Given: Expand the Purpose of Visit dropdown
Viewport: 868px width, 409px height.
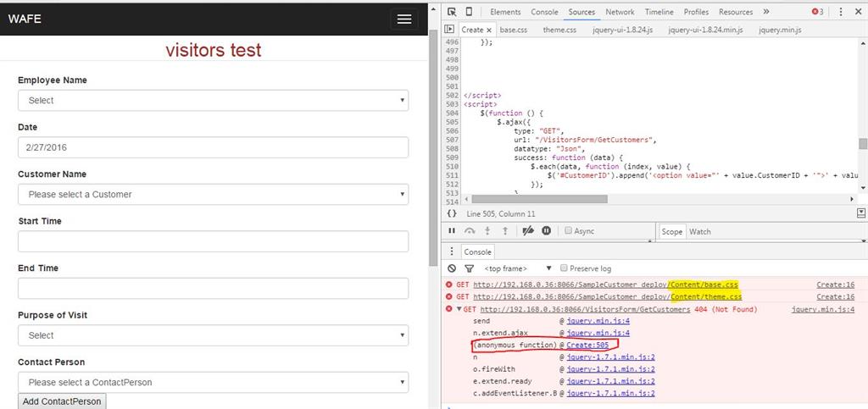Looking at the screenshot, I should point(213,335).
